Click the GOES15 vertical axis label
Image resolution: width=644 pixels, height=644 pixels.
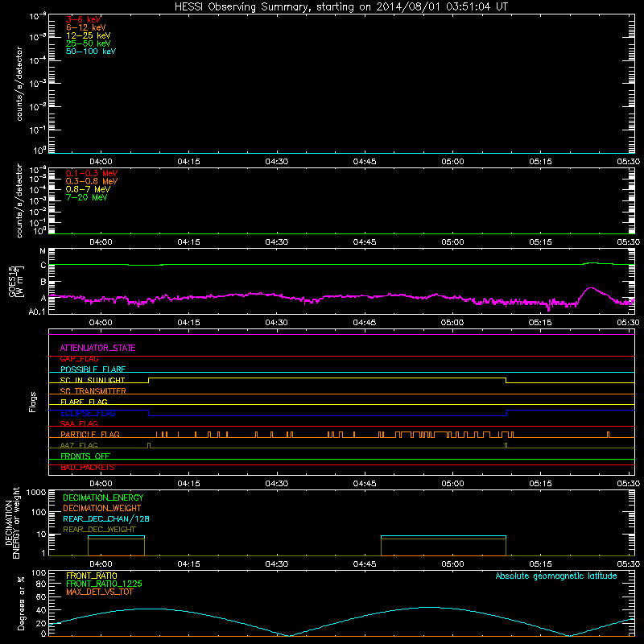pyautogui.click(x=15, y=281)
